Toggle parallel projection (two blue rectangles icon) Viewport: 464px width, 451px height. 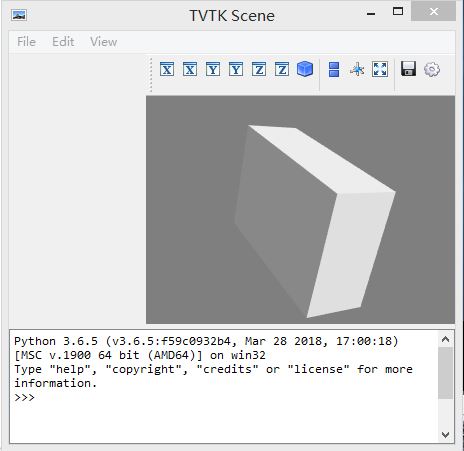334,69
